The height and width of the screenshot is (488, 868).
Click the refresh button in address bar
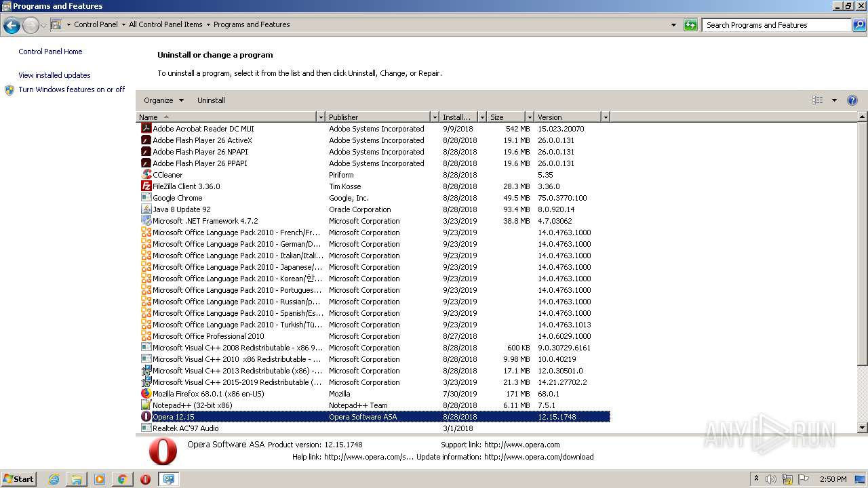(690, 25)
